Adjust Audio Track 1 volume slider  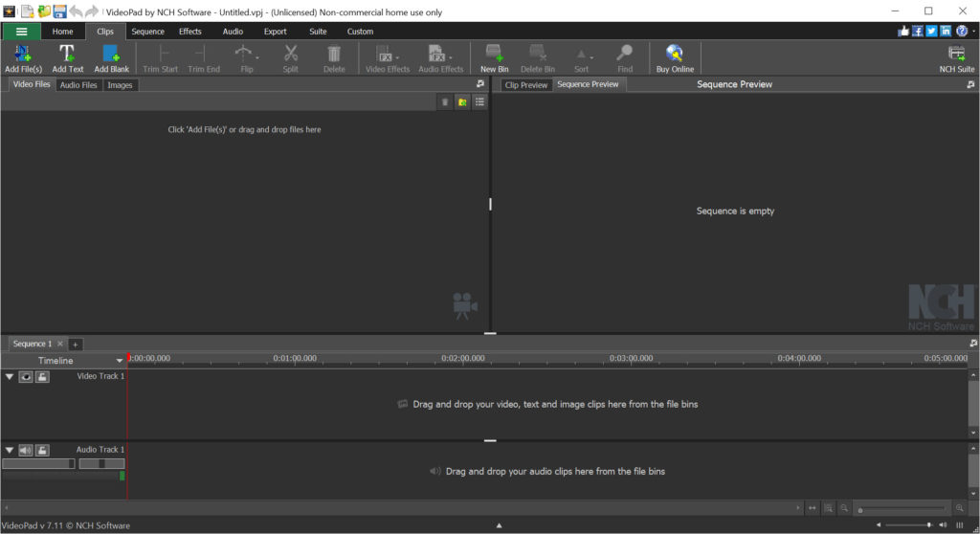pos(38,463)
